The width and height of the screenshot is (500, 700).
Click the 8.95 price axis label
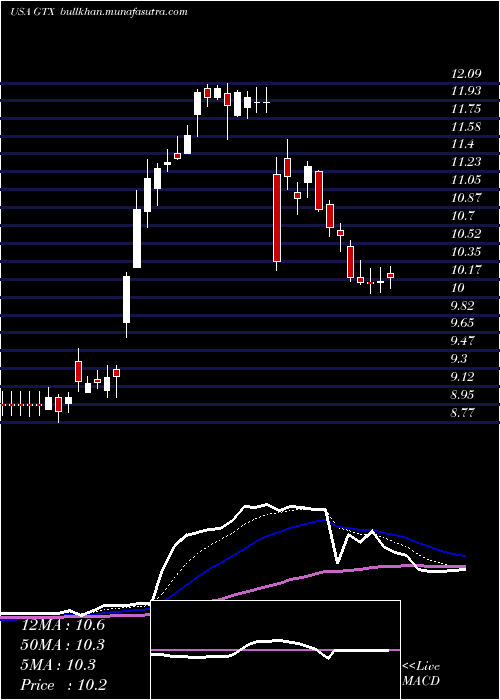[x=462, y=394]
